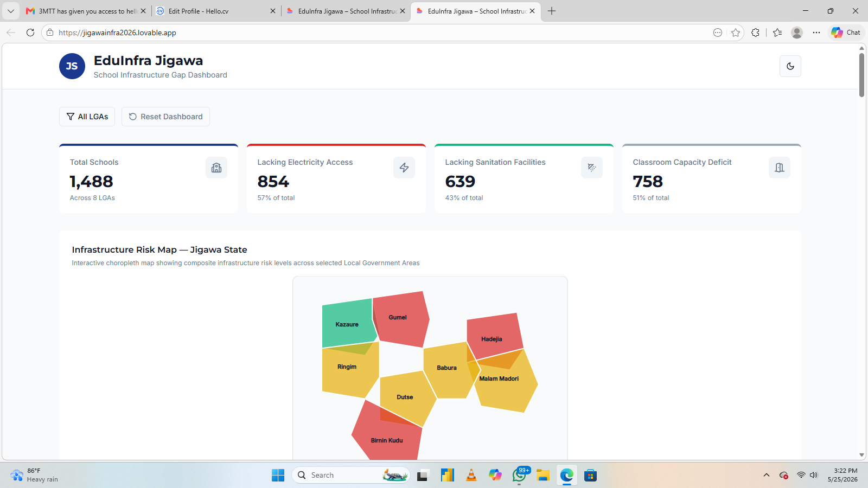Image resolution: width=868 pixels, height=488 pixels.
Task: Click the JS logo circle
Action: (72, 66)
